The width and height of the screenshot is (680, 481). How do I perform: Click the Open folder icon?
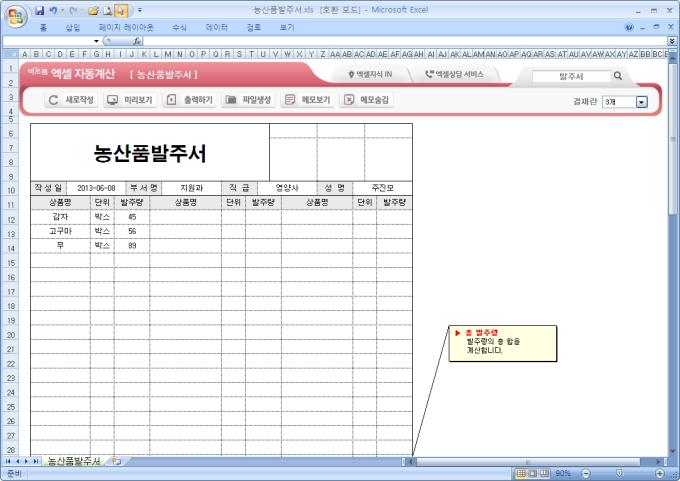pos(93,10)
